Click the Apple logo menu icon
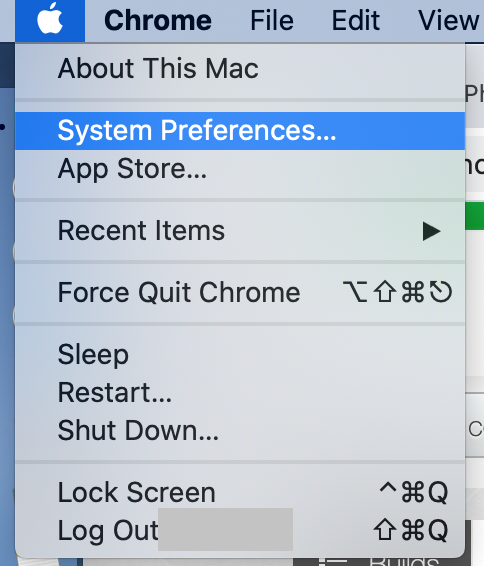The width and height of the screenshot is (484, 566). (x=50, y=20)
